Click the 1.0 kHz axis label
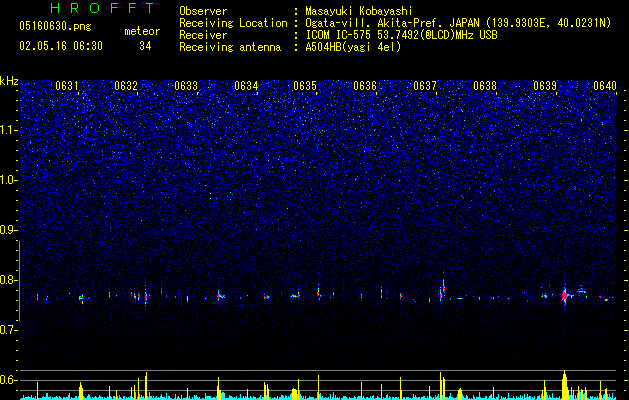Image resolution: width=629 pixels, height=400 pixels. coord(9,180)
